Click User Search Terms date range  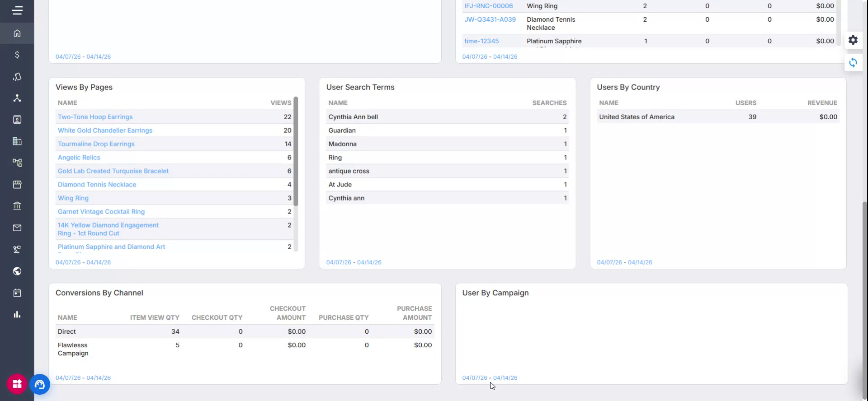pyautogui.click(x=354, y=262)
